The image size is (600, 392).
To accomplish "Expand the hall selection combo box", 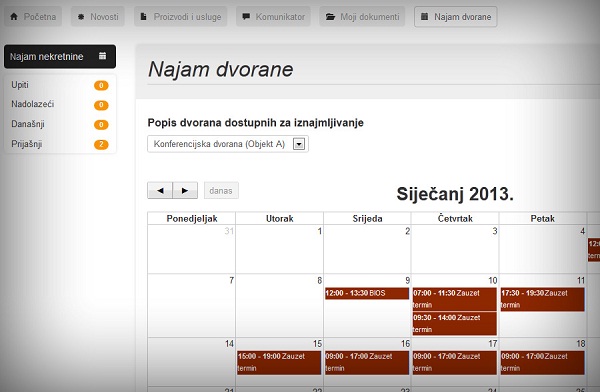I will [228, 144].
